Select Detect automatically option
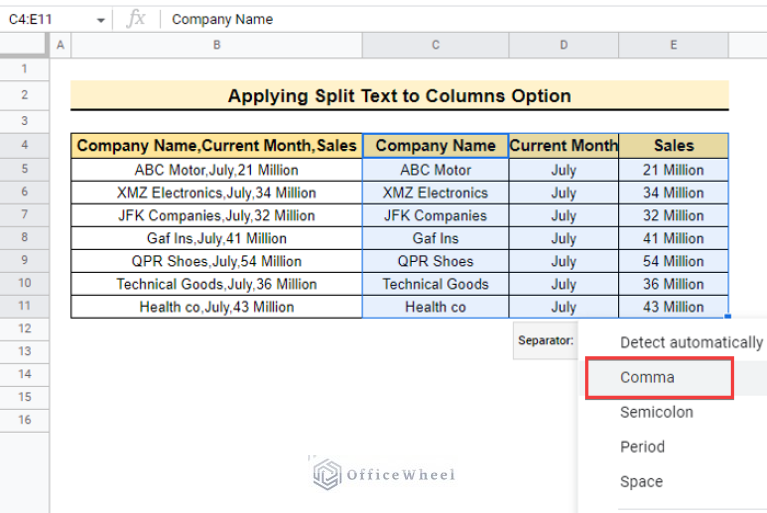This screenshot has width=767, height=513. point(691,342)
